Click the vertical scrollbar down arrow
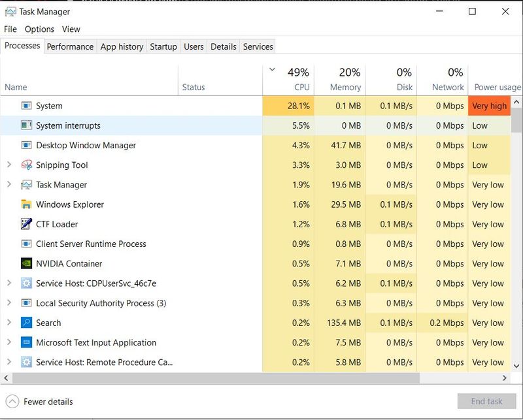This screenshot has height=420, width=523. tap(517, 366)
